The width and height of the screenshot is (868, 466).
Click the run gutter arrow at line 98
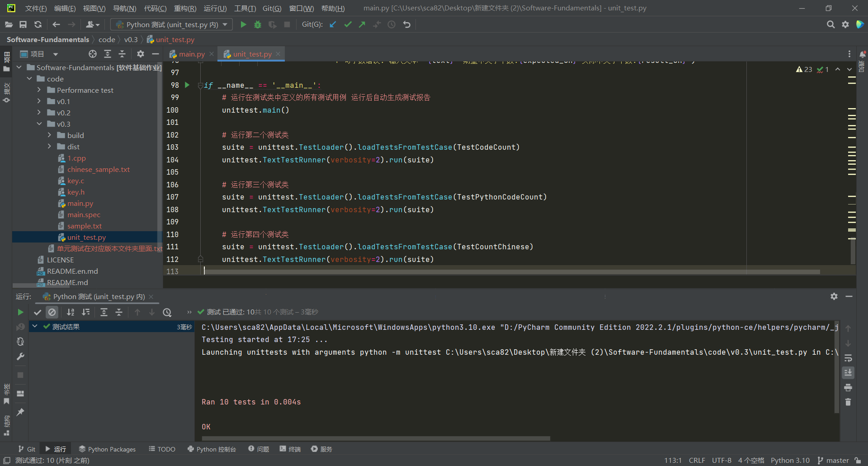(x=187, y=85)
